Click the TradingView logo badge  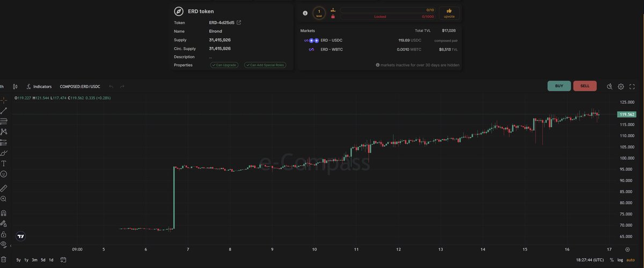pos(20,236)
